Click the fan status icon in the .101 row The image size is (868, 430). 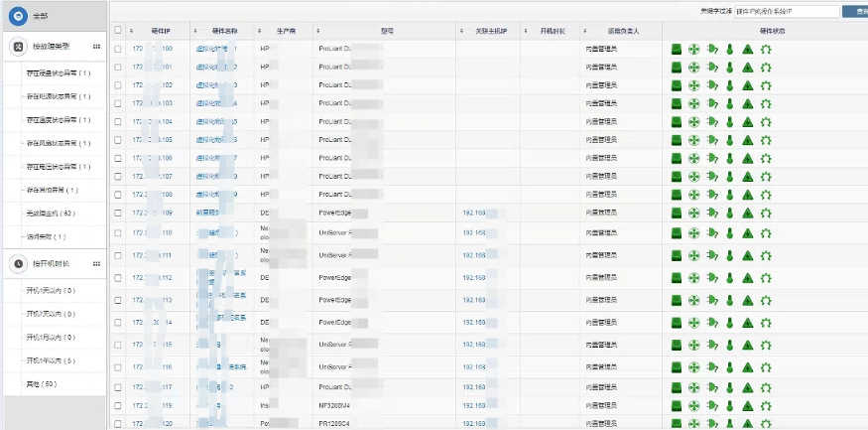[693, 68]
